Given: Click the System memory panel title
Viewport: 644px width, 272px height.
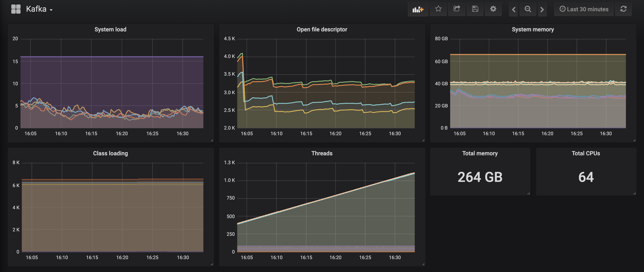Looking at the screenshot, I should point(533,29).
